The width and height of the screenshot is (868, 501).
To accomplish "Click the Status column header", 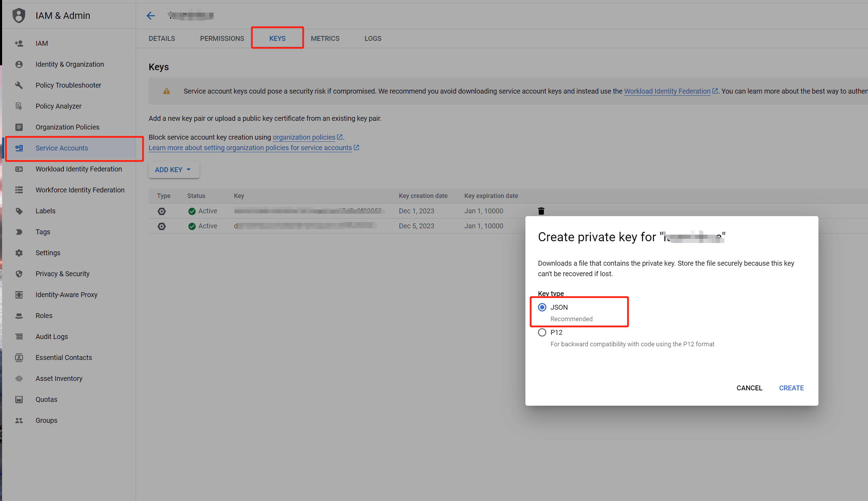I will pyautogui.click(x=196, y=196).
